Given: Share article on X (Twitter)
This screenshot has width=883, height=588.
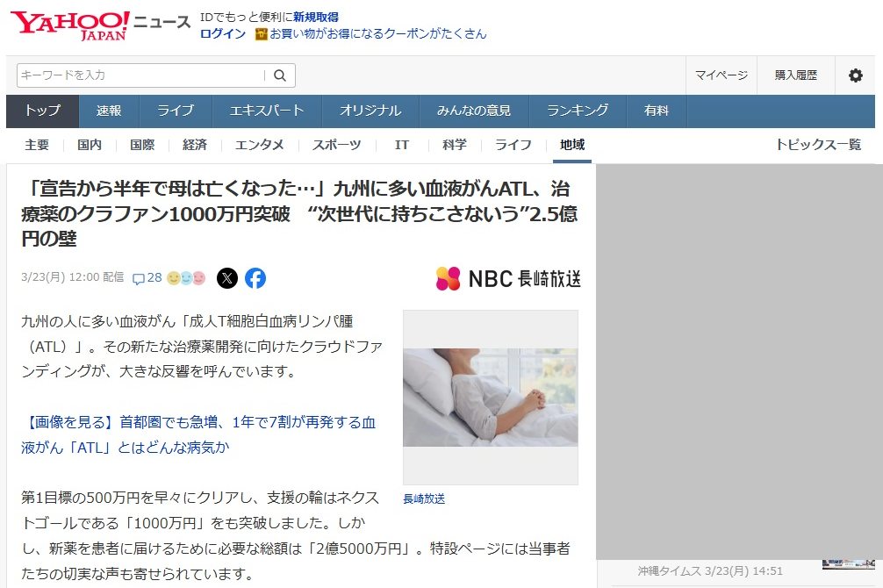Looking at the screenshot, I should tap(227, 278).
